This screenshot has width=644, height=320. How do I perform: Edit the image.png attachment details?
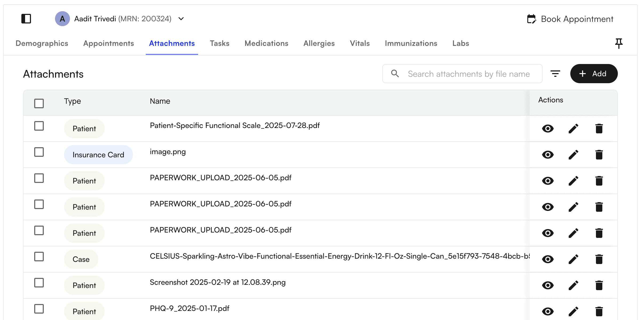[573, 155]
